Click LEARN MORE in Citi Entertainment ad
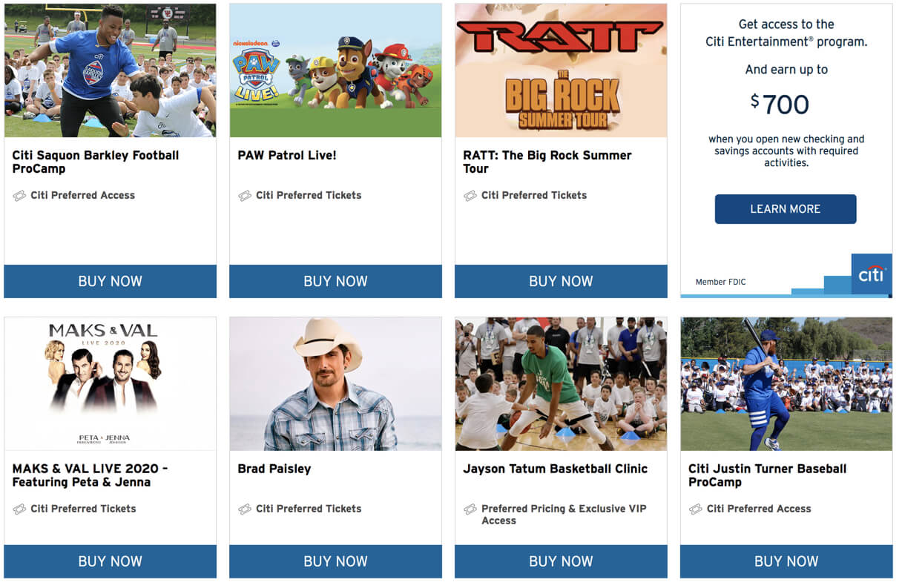Image resolution: width=902 pixels, height=588 pixels. (x=786, y=209)
